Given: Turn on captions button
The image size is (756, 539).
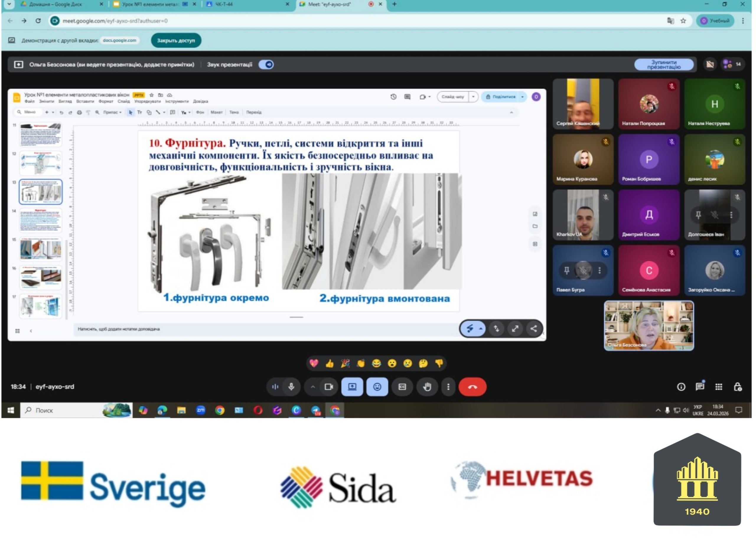Looking at the screenshot, I should pyautogui.click(x=402, y=387).
